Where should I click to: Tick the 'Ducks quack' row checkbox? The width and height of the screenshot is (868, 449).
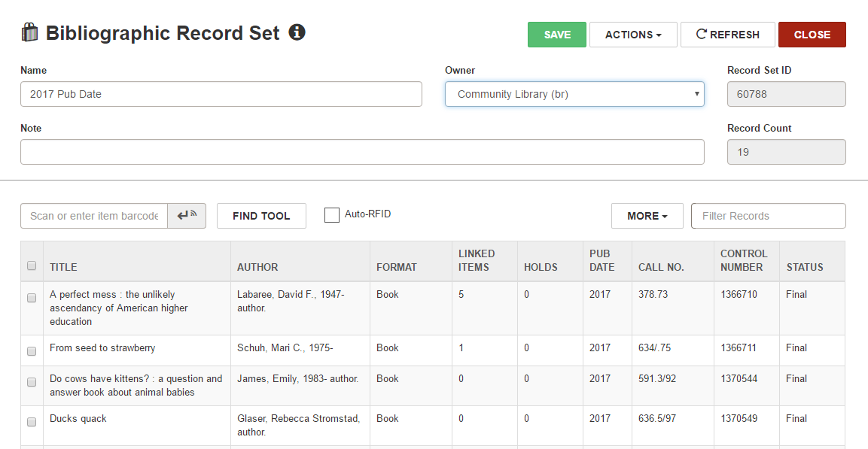tap(32, 422)
